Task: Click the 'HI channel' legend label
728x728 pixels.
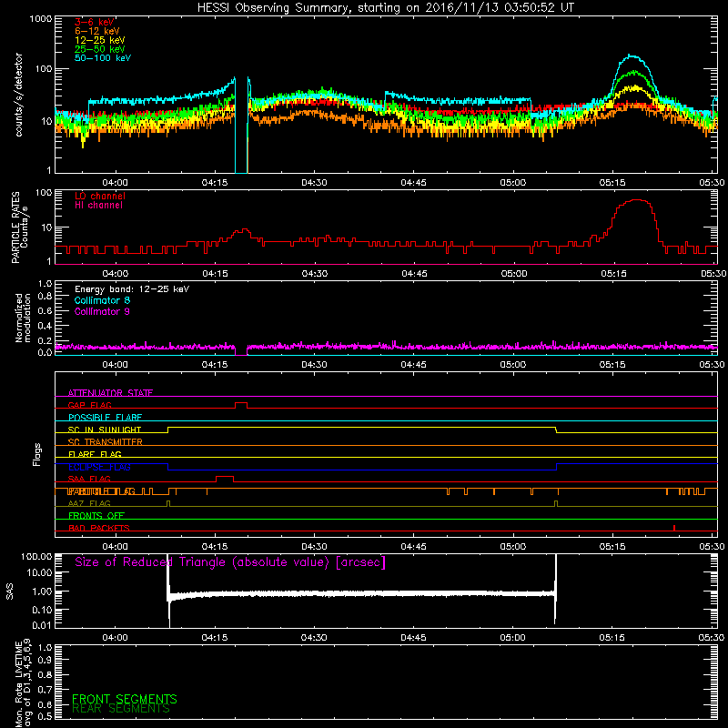Action: (x=98, y=206)
